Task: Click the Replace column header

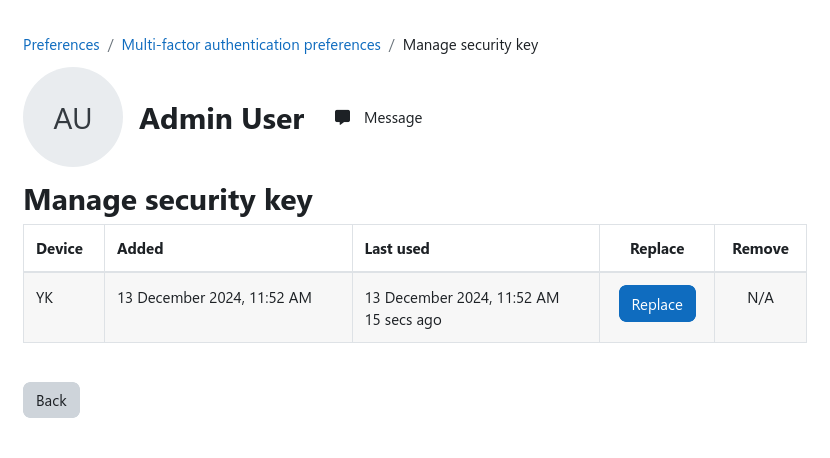Action: coord(657,249)
